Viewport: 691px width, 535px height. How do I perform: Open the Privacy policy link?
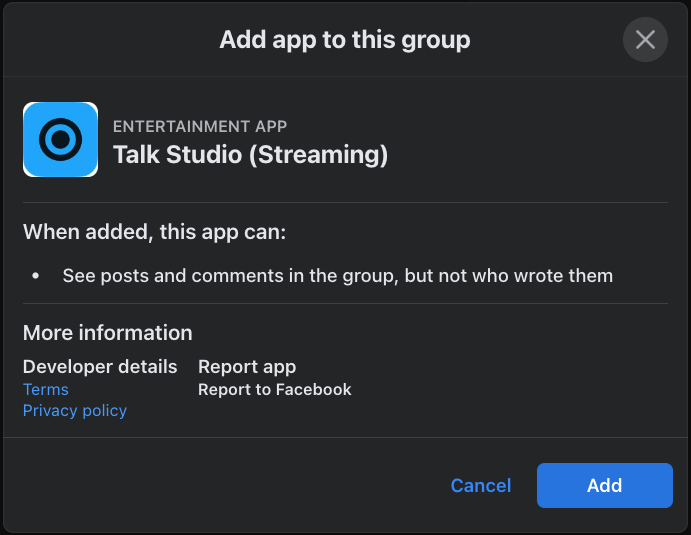pyautogui.click(x=75, y=411)
